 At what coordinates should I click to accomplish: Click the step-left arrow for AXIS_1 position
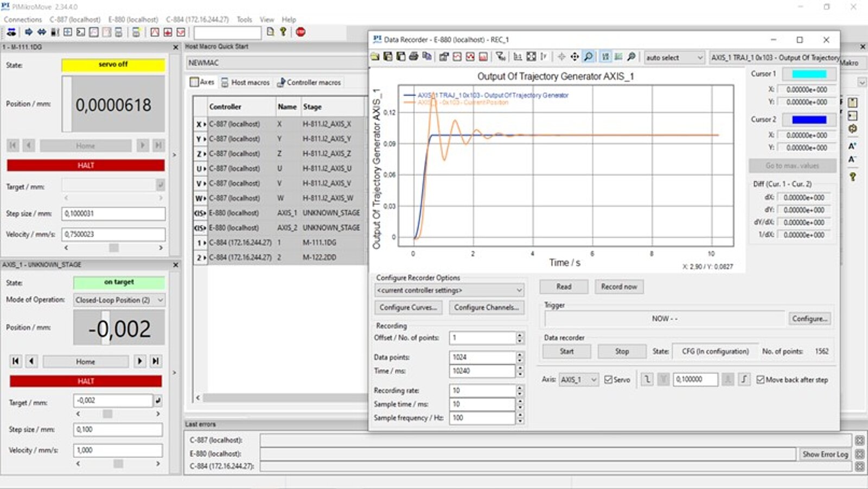click(31, 361)
